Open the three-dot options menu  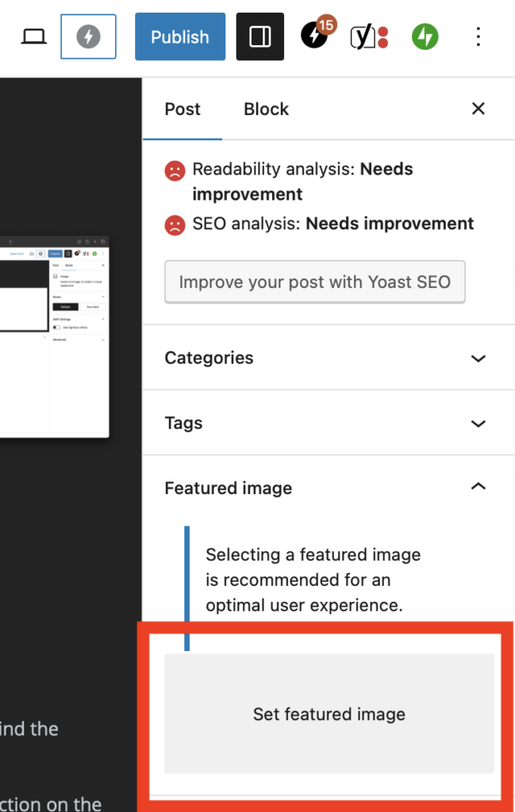pyautogui.click(x=478, y=36)
